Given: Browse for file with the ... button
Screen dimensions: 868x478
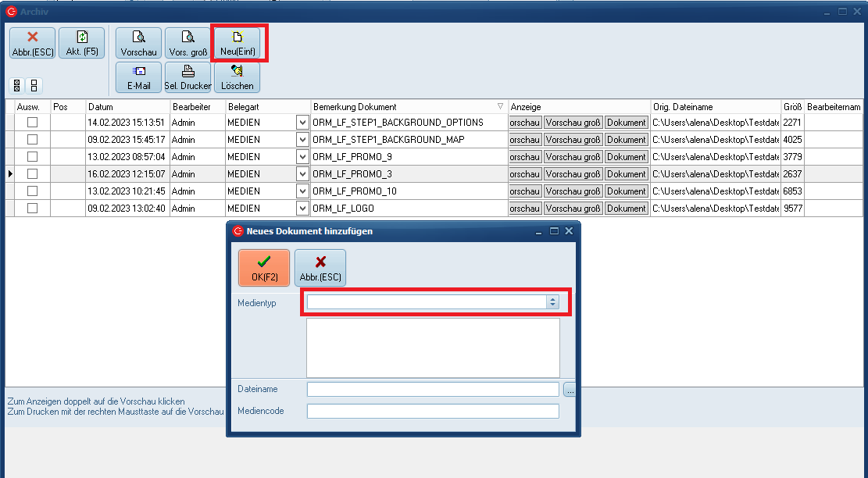Looking at the screenshot, I should [x=569, y=390].
